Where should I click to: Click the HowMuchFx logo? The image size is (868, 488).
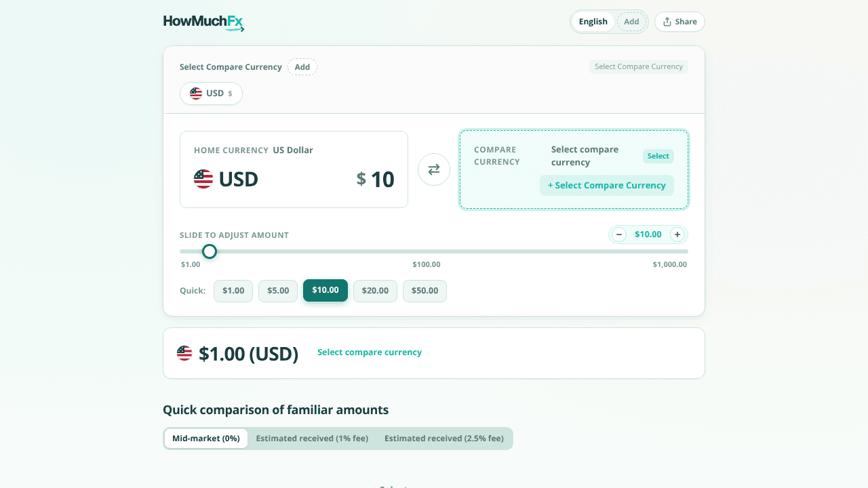point(203,22)
